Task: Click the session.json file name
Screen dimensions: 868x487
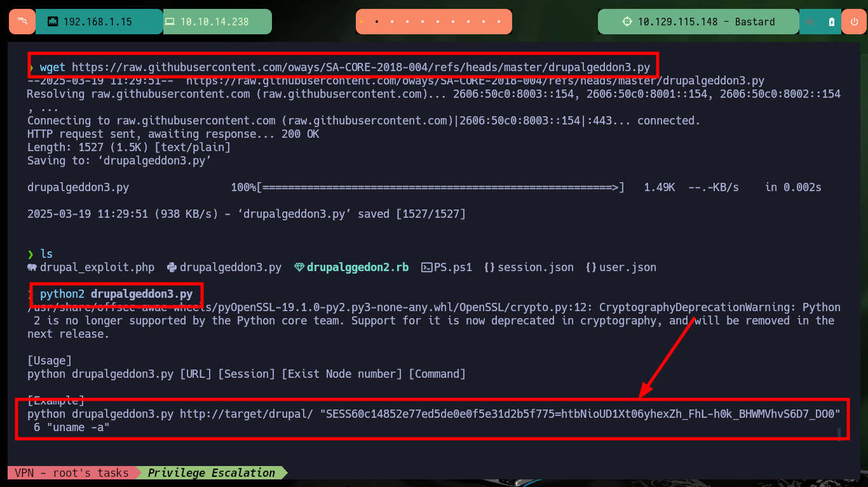Action: click(x=536, y=267)
